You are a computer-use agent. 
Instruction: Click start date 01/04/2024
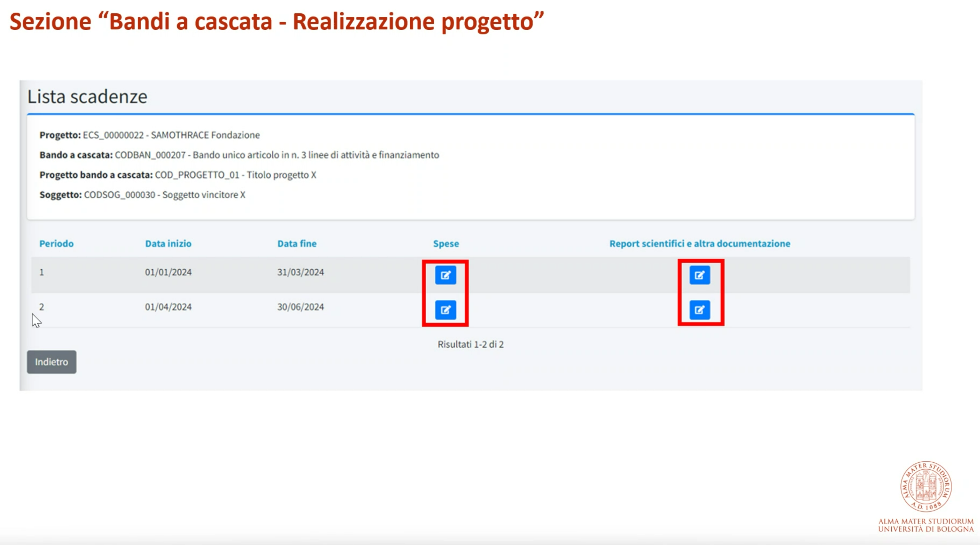click(x=168, y=307)
